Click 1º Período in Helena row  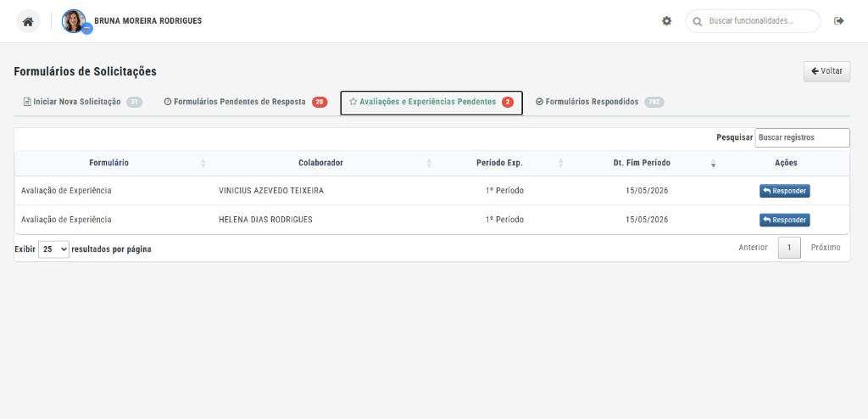click(505, 220)
